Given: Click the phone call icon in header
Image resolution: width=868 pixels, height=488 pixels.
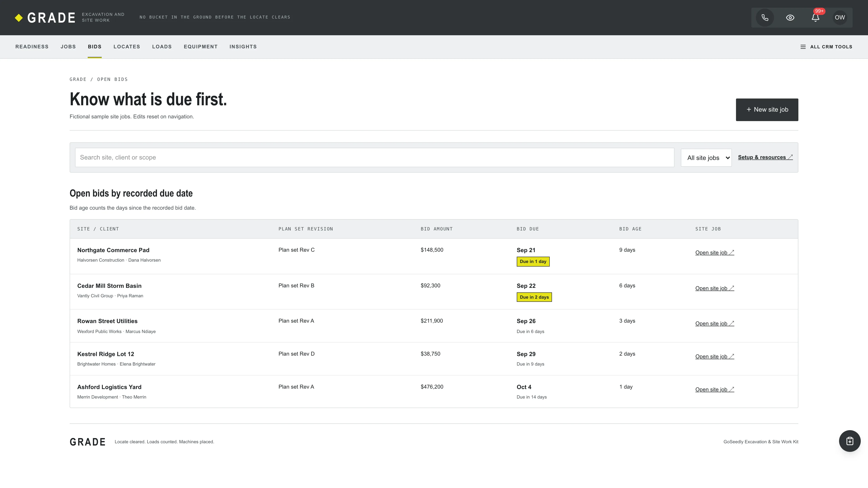Looking at the screenshot, I should click(x=765, y=18).
